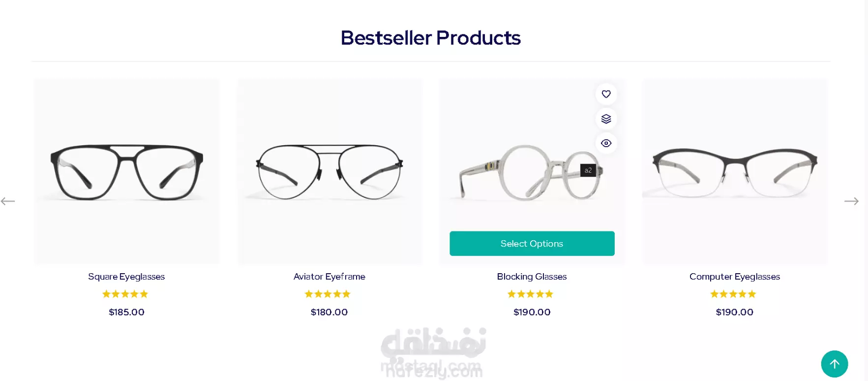The width and height of the screenshot is (868, 381).
Task: Click Select Options button for Blocking Glasses
Action: pyautogui.click(x=532, y=244)
